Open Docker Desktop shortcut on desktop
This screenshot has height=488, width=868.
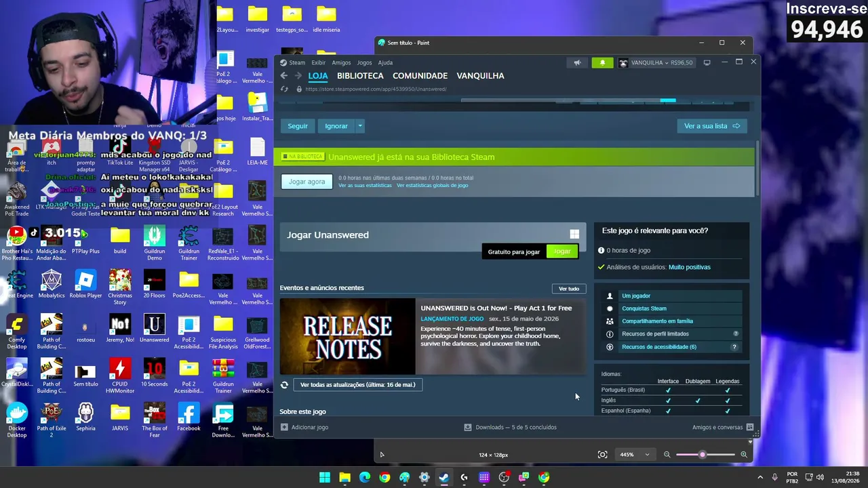17,421
